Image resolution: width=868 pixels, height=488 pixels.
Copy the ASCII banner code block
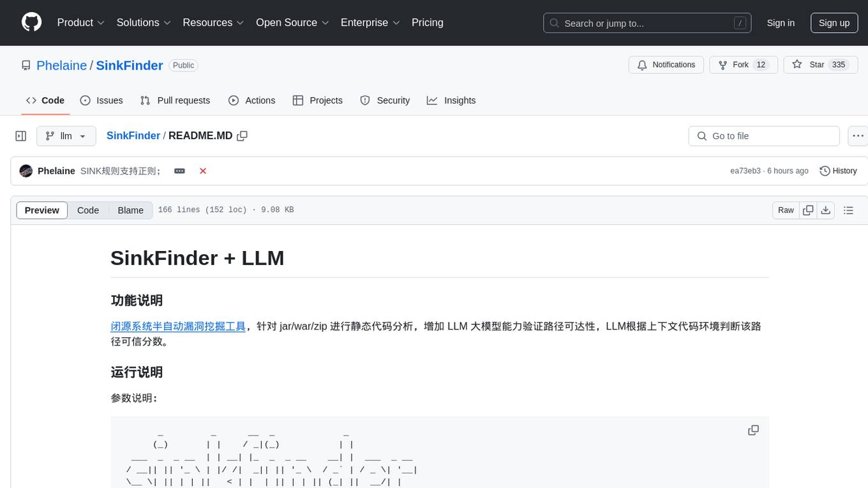753,431
